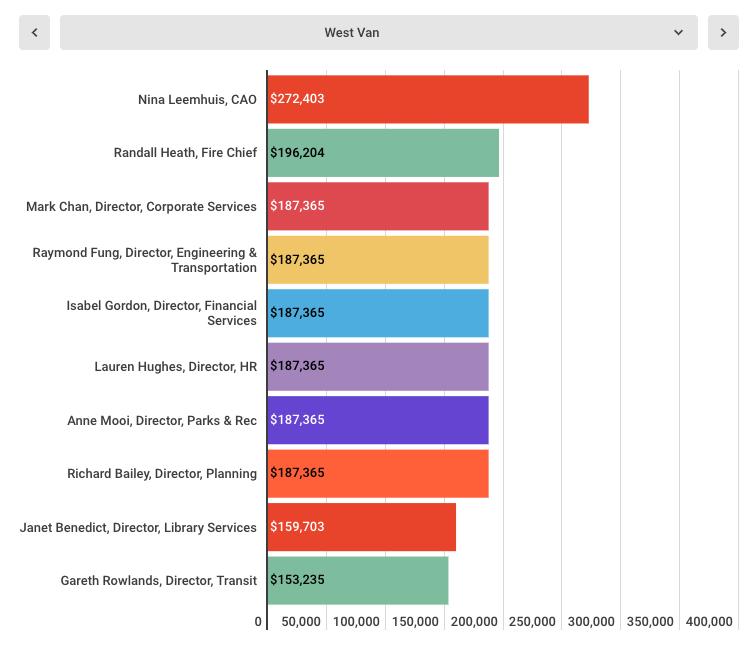This screenshot has height=649, width=752.
Task: Open the West Van dropdown selector
Action: tap(370, 32)
